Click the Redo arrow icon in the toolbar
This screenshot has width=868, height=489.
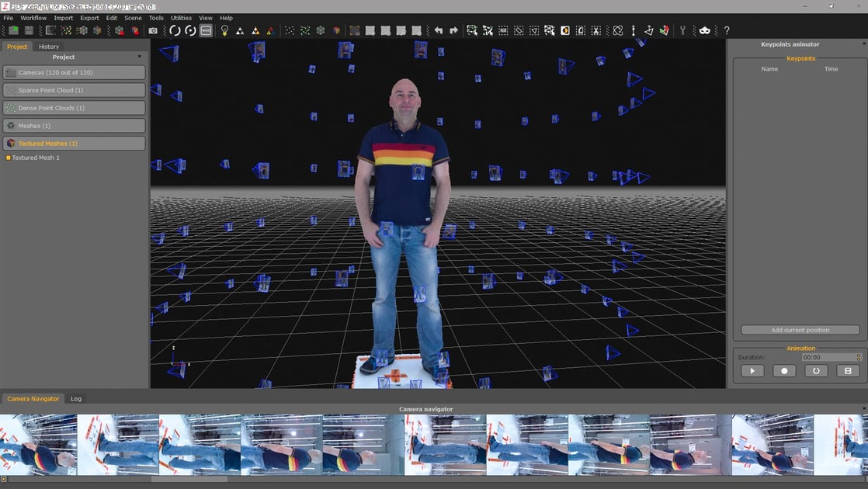pos(453,30)
